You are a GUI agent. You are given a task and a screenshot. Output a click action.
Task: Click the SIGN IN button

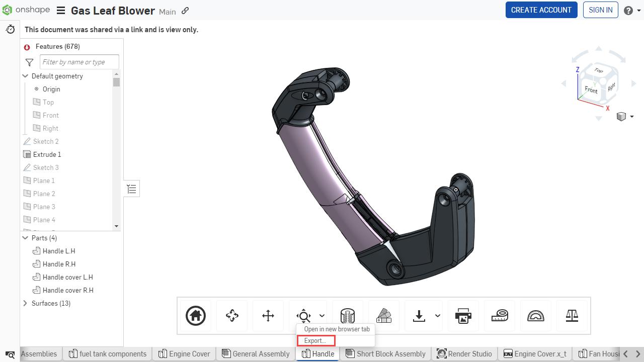[x=600, y=10]
